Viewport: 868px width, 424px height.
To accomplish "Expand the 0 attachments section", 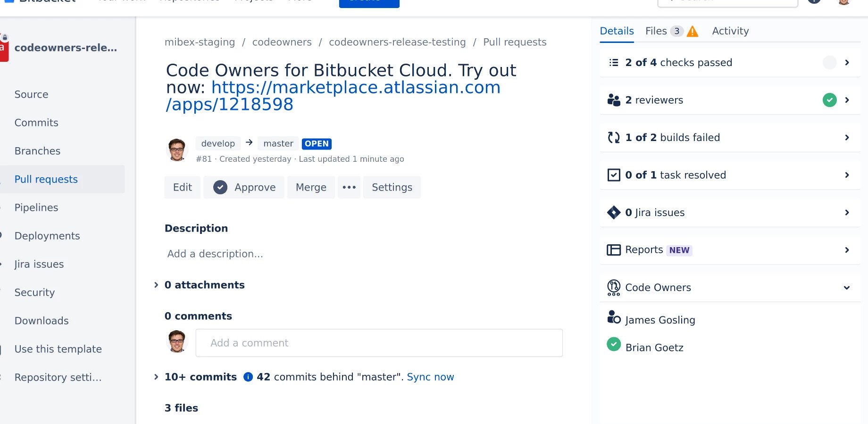I will pyautogui.click(x=156, y=285).
